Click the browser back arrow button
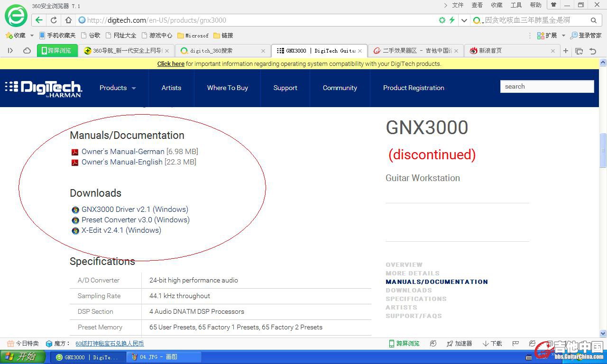Viewport: 607px width, 364px height. coord(39,20)
